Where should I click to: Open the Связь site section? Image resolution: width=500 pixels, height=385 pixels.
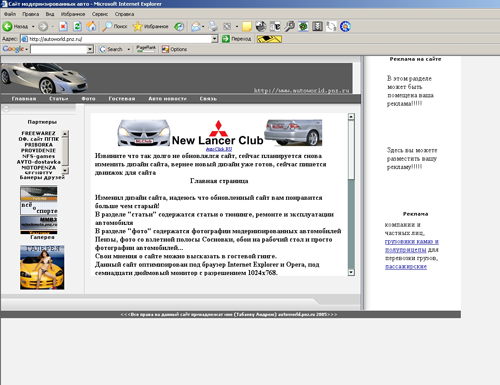(x=208, y=99)
